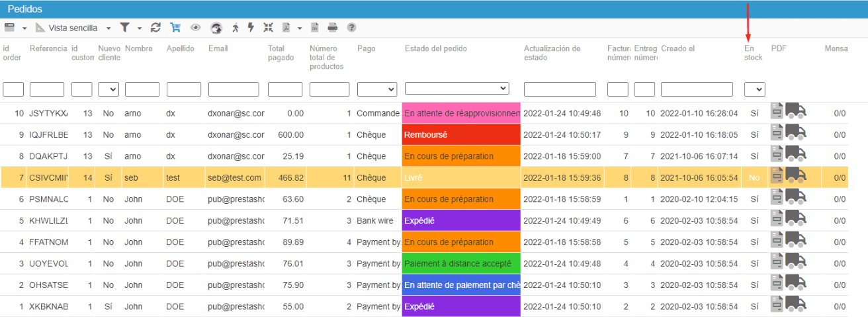The width and height of the screenshot is (868, 317).
Task: Open the Vista sencilla view dropdown
Action: [x=74, y=28]
